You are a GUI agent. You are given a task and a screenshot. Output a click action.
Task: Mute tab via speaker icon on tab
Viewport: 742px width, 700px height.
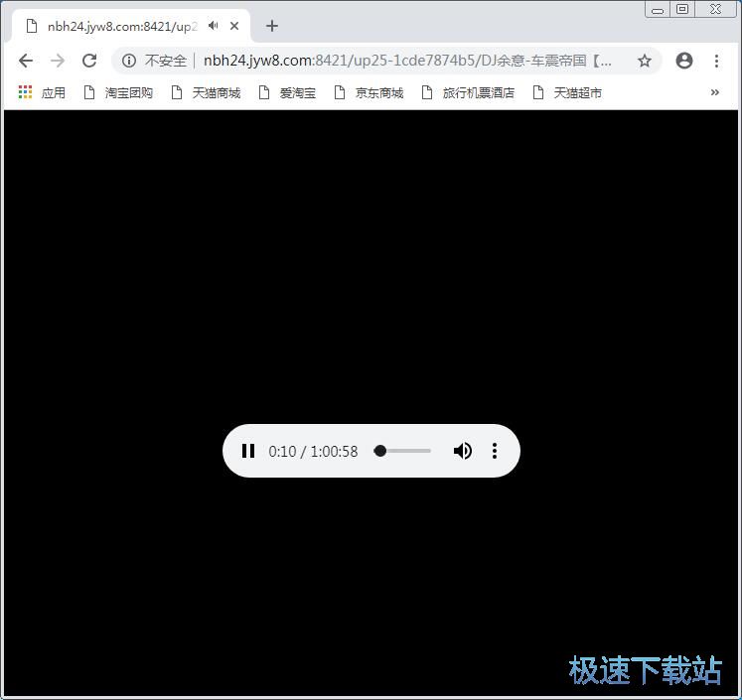point(213,26)
